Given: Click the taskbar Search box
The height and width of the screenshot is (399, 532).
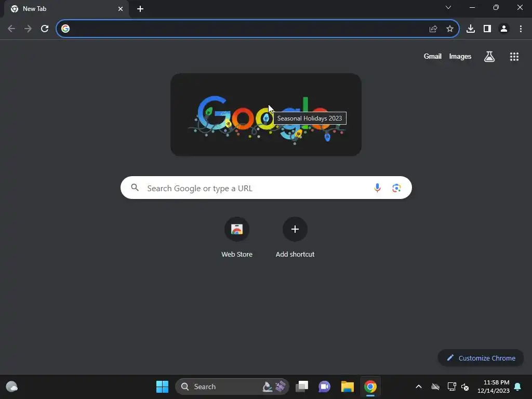Looking at the screenshot, I should pos(232,387).
